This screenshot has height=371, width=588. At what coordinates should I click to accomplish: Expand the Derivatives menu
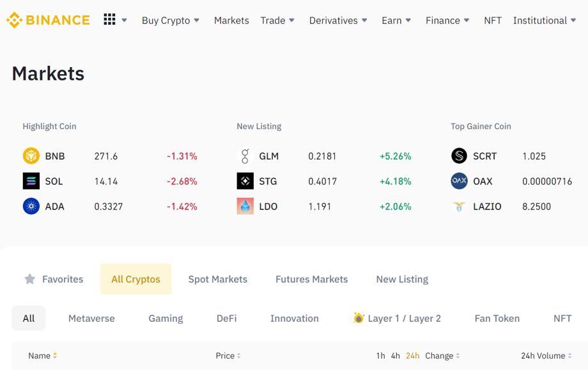pos(338,20)
